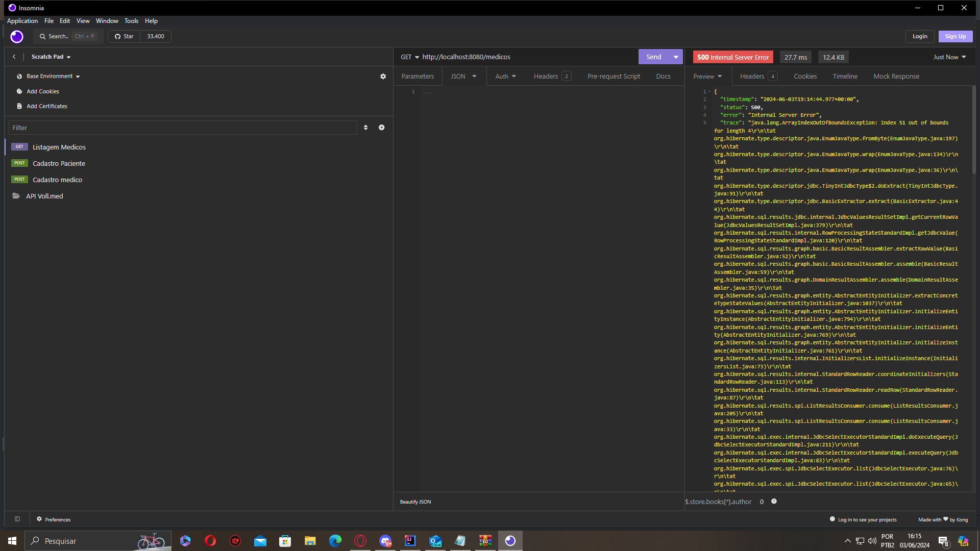
Task: Click the filter add new icon
Action: 382,127
